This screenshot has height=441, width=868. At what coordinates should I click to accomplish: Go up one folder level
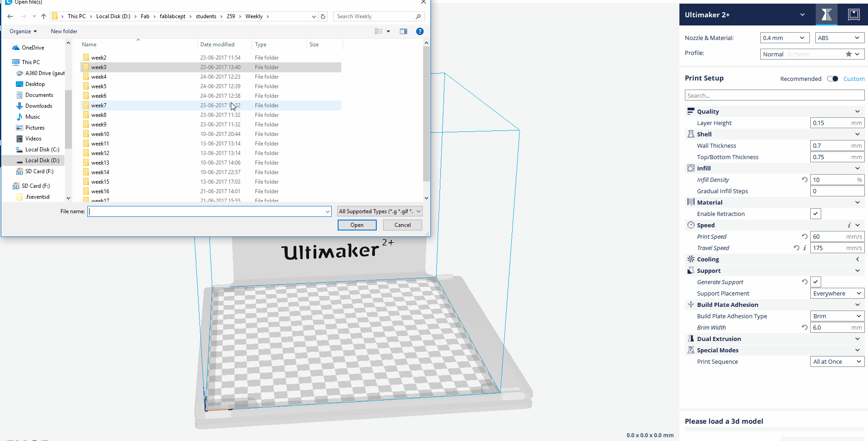tap(44, 16)
